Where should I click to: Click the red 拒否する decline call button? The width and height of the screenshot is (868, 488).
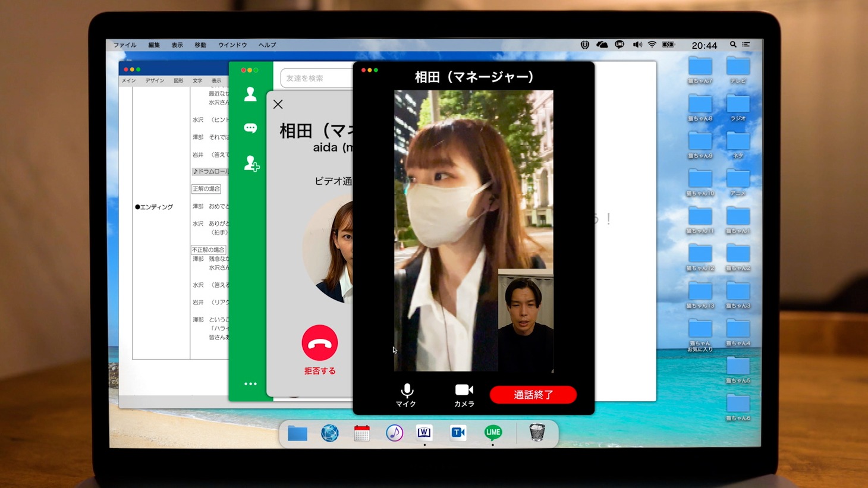tap(320, 344)
